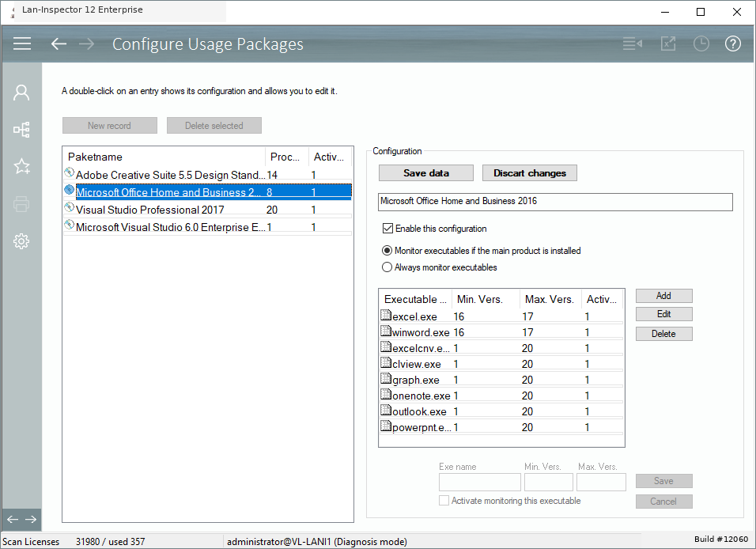The height and width of the screenshot is (549, 756).
Task: Sort by Executable column header
Action: pyautogui.click(x=416, y=299)
